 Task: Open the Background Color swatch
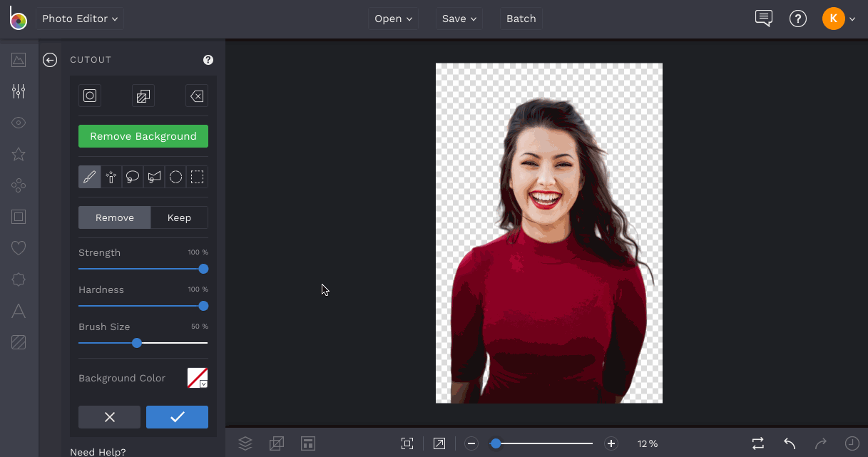coord(198,378)
